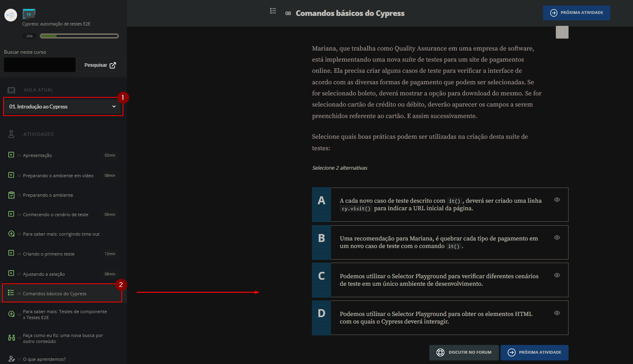Click top Próxima Atividade button
The image size is (633, 364).
577,13
